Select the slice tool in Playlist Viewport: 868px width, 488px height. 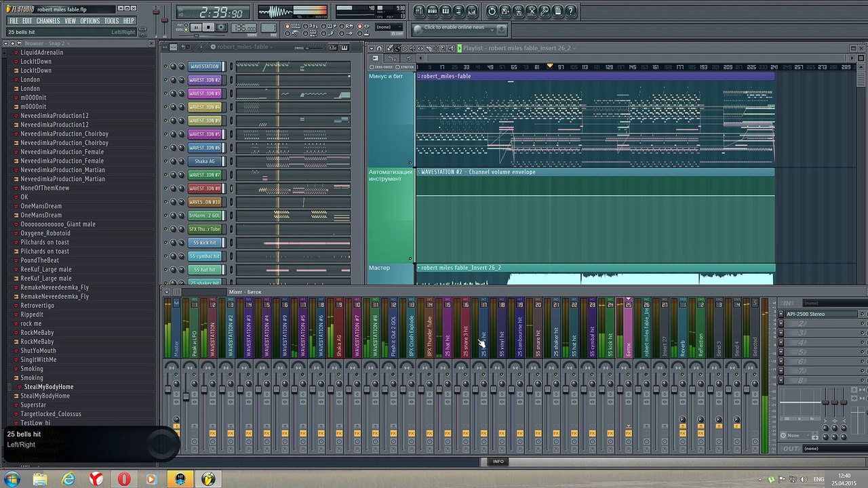click(x=428, y=48)
